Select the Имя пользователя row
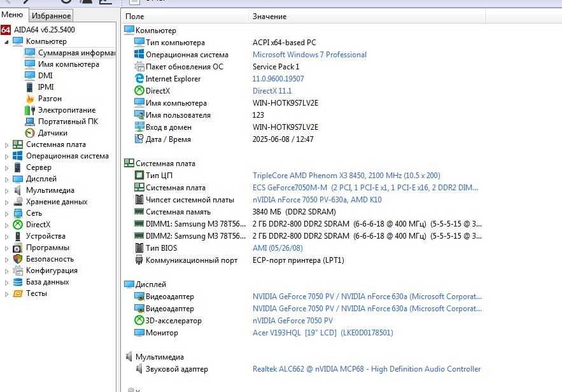Viewport: 562px width, 392px height. click(305, 115)
